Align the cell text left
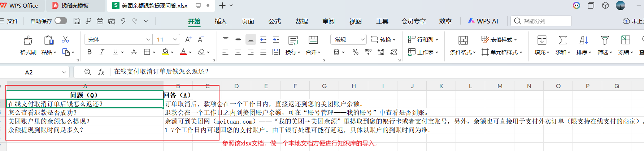Image resolution: width=644 pixels, height=151 pixels. click(x=226, y=52)
